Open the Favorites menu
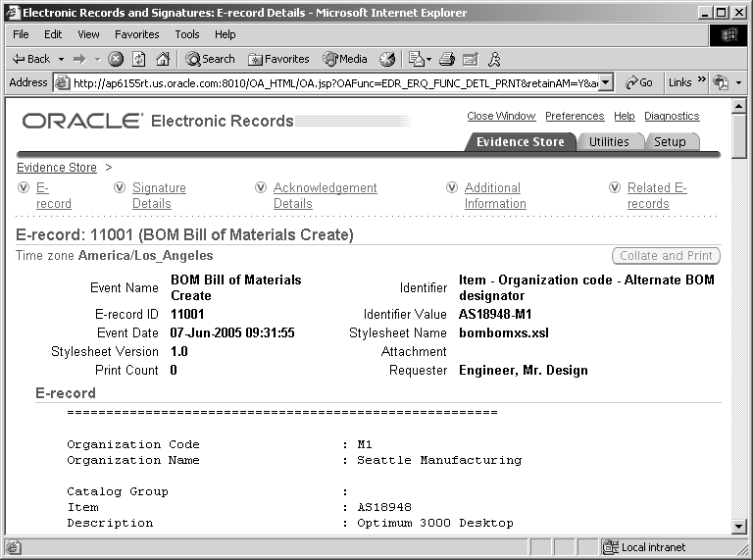 (137, 34)
